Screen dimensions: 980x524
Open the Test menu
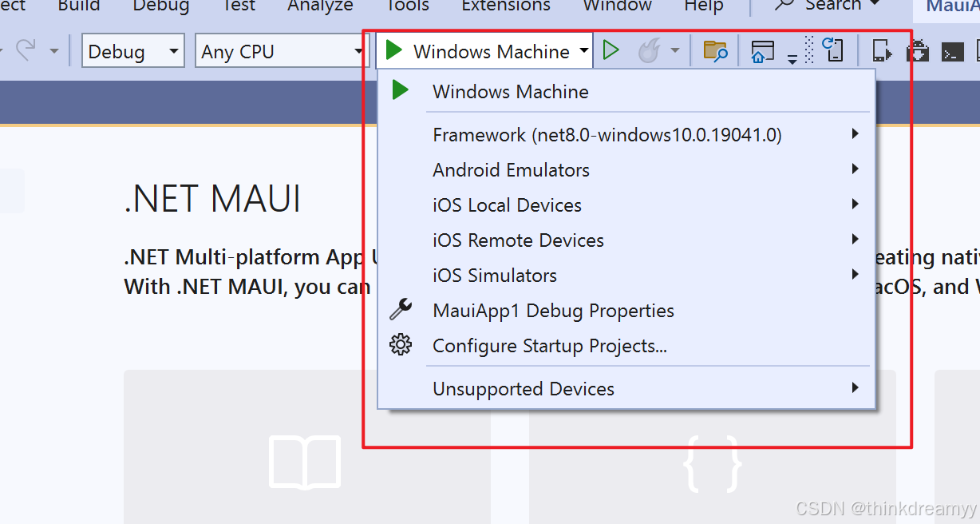[238, 6]
